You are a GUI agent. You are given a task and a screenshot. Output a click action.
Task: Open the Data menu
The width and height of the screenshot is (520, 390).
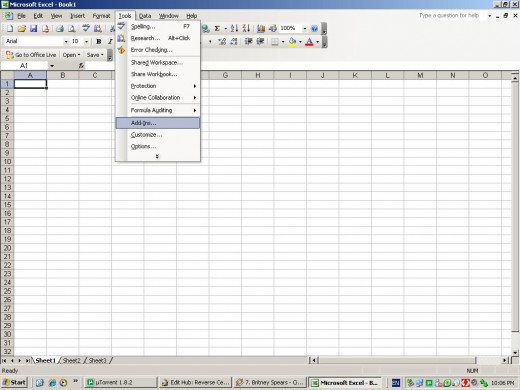[145, 16]
